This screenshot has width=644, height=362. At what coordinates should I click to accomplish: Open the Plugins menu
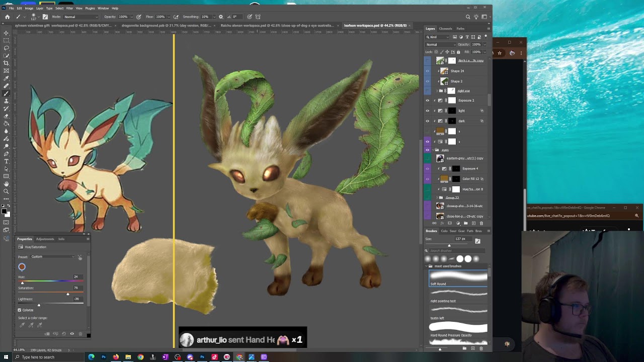[90, 8]
